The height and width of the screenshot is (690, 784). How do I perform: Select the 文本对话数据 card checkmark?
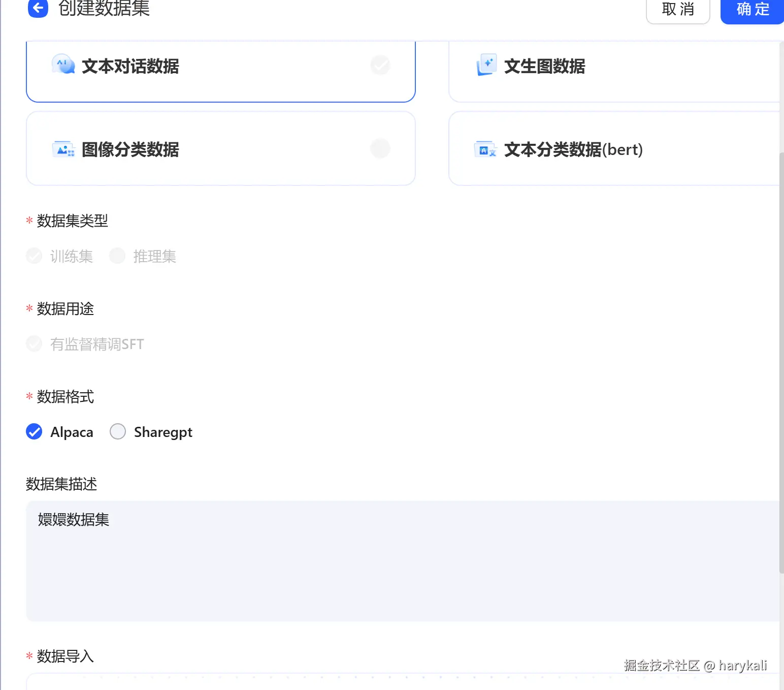pyautogui.click(x=380, y=65)
